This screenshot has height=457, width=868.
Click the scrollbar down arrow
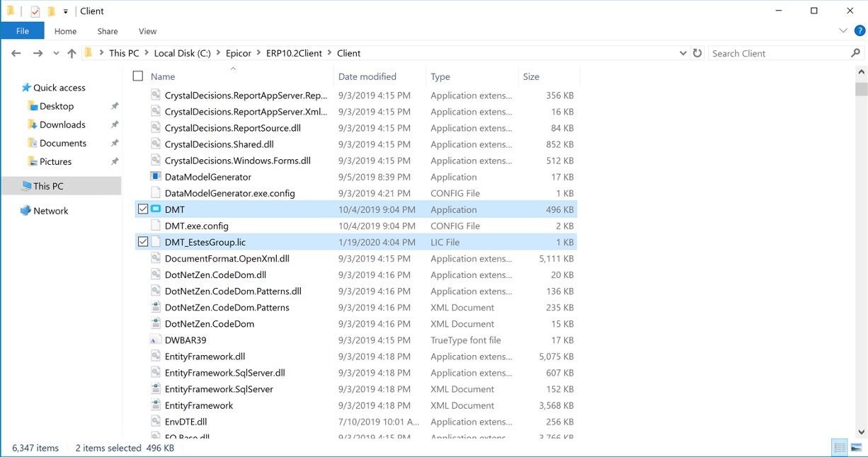[x=862, y=432]
